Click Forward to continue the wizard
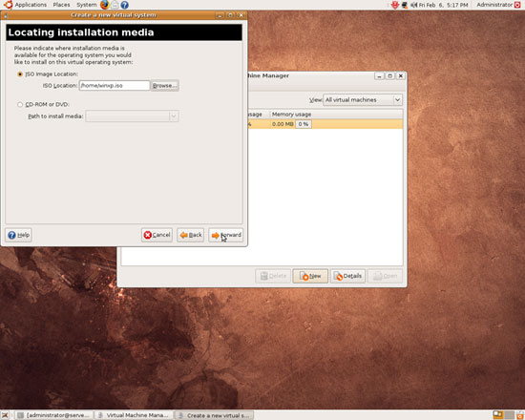 point(225,235)
